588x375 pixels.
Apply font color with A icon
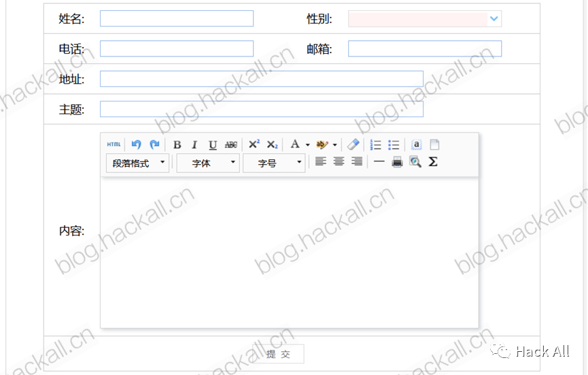[295, 144]
